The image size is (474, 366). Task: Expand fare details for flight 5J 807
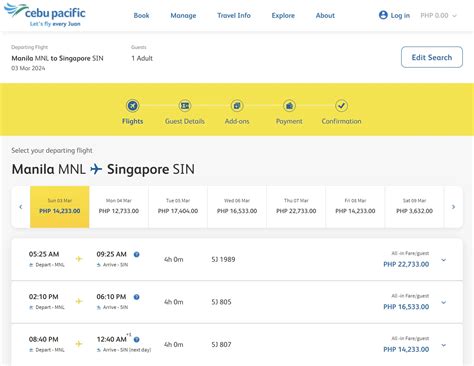point(444,345)
